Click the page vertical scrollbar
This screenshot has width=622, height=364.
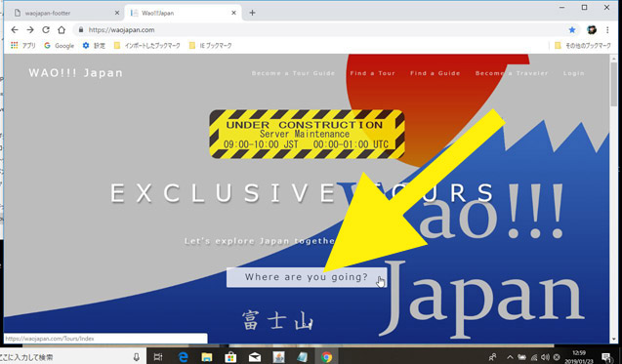coord(614,198)
